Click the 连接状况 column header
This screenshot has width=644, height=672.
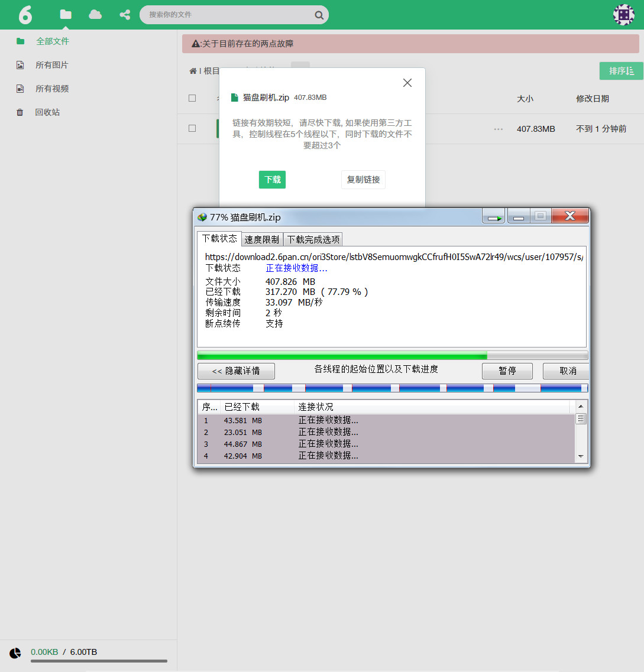pos(432,407)
